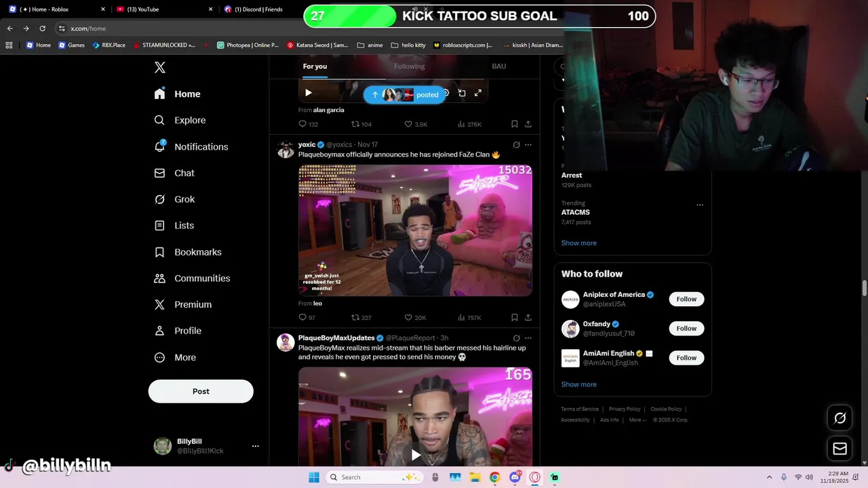Screen dimensions: 868x488
Task: Play the top video from alan garcia
Action: (308, 93)
